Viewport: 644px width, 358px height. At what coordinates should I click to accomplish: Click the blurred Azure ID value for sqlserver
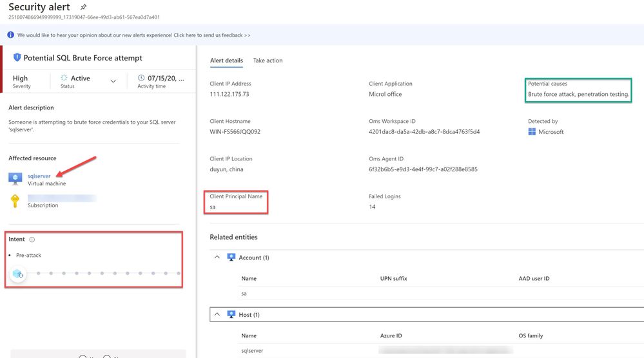tap(445, 350)
